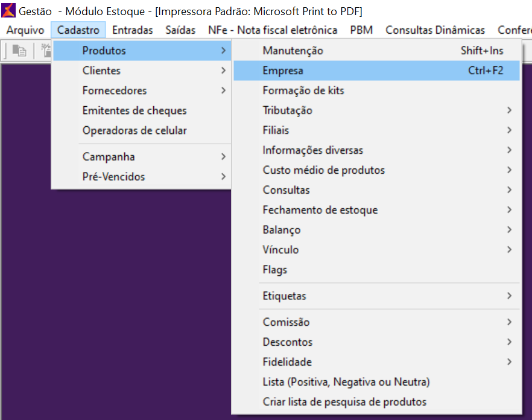This screenshot has height=420, width=532.
Task: Open the Consultas Dinâmicas menu
Action: (x=435, y=30)
